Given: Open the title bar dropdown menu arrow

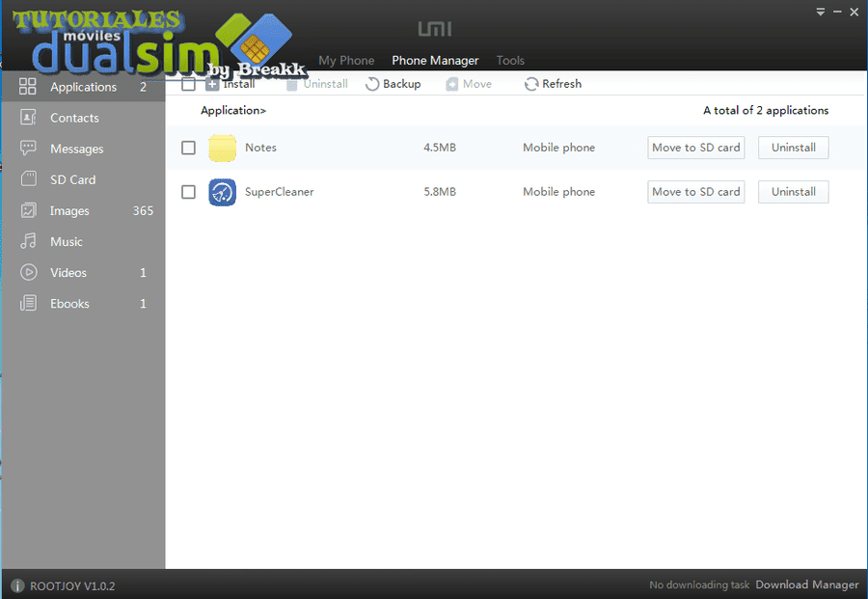Looking at the screenshot, I should point(821,12).
